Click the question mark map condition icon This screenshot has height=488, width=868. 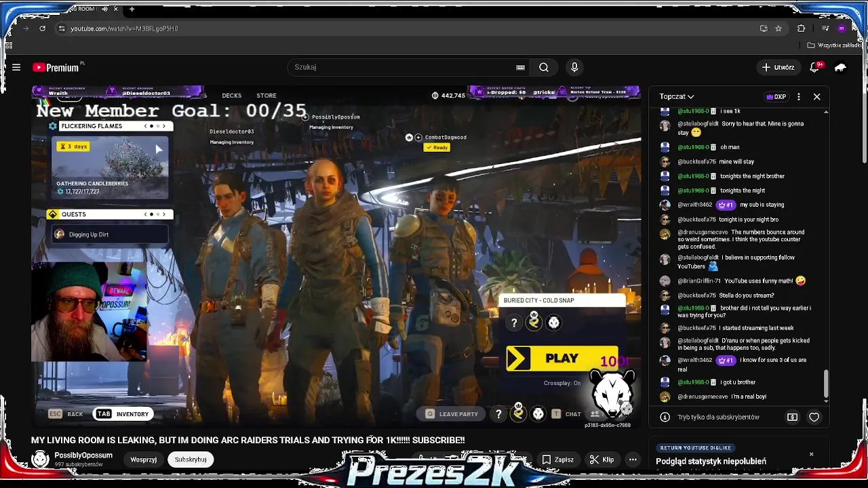pyautogui.click(x=514, y=323)
